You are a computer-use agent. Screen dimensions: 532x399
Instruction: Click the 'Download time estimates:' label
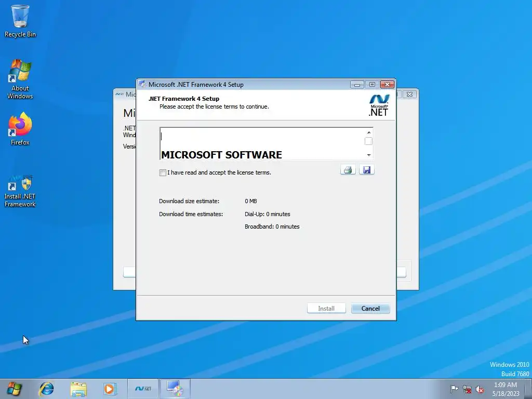point(191,214)
